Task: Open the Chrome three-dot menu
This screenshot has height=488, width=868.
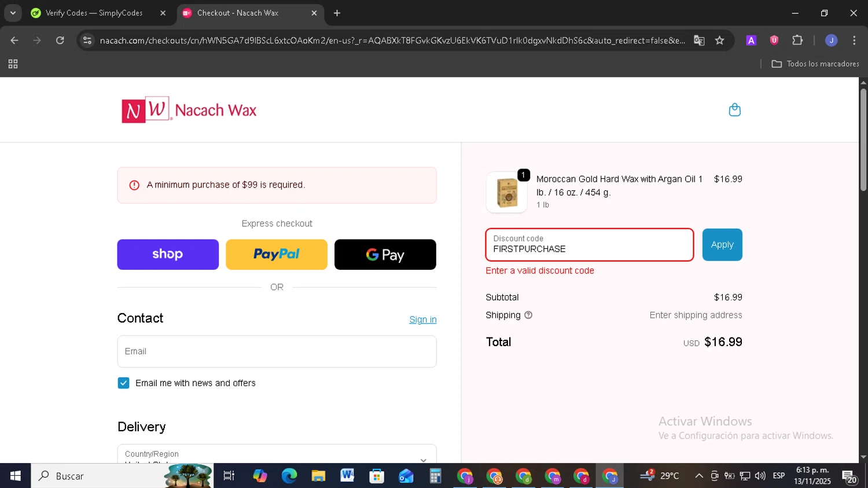Action: 854,41
